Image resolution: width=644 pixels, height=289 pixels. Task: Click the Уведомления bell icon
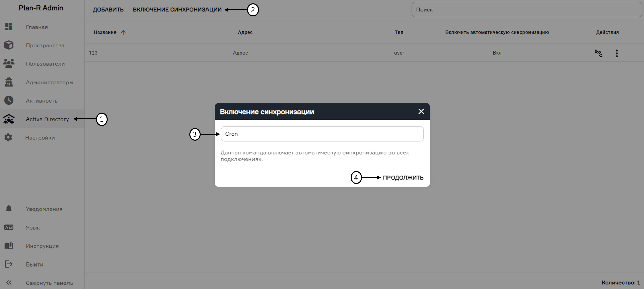9,209
